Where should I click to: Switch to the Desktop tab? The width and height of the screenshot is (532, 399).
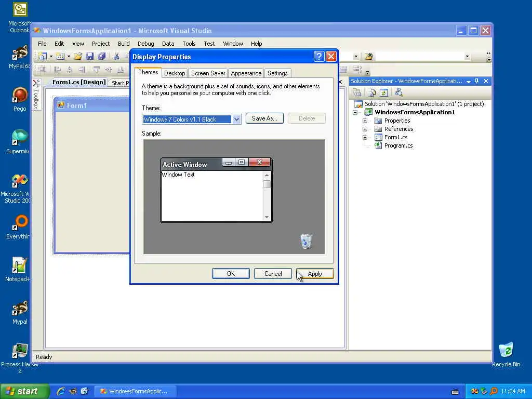175,73
